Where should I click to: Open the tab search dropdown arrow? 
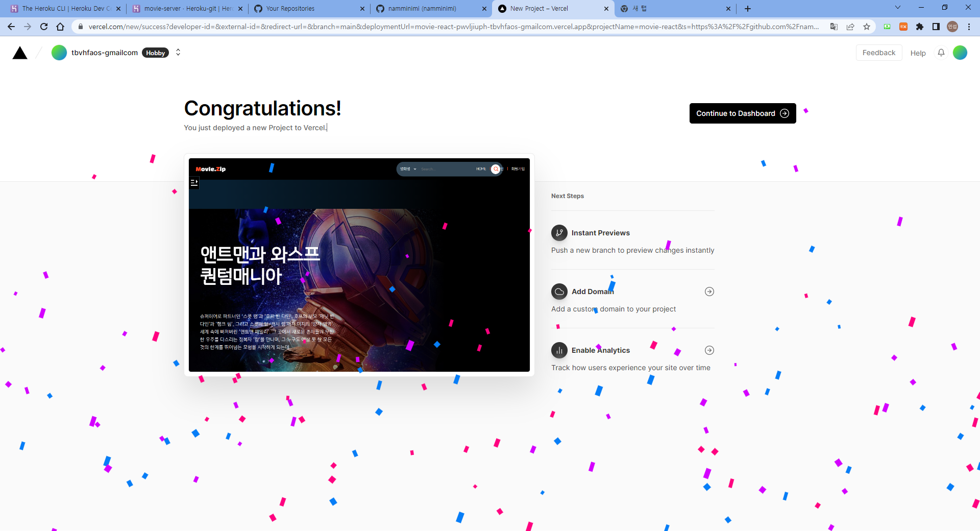[x=898, y=8]
